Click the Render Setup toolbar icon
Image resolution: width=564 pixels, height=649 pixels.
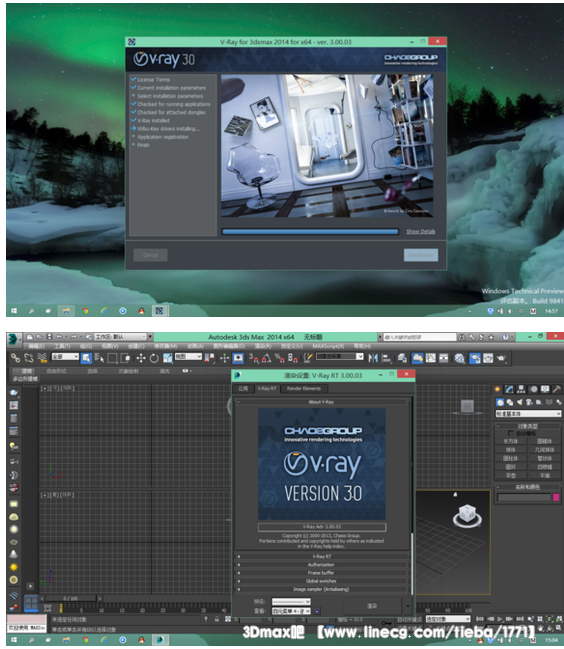pyautogui.click(x=475, y=358)
